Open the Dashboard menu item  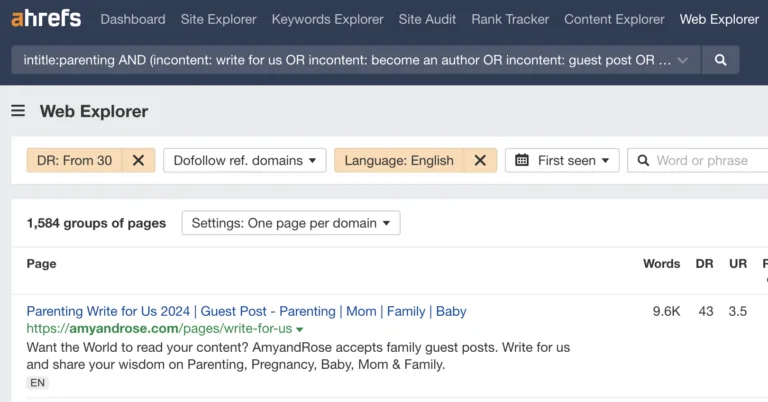133,20
